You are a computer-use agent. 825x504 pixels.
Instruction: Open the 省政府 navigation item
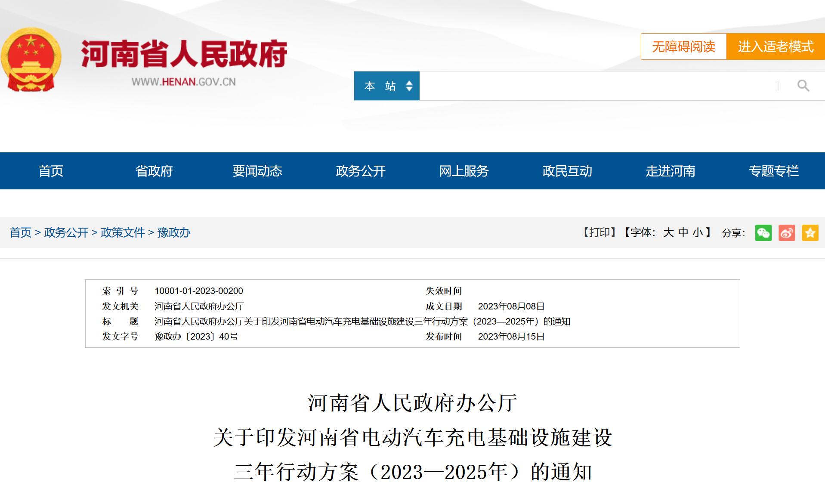tap(154, 171)
